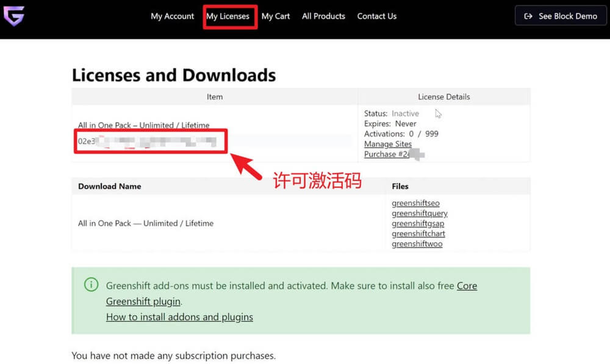Open the Manage Sites link
Viewport: 610px width, 364px height.
pos(387,144)
